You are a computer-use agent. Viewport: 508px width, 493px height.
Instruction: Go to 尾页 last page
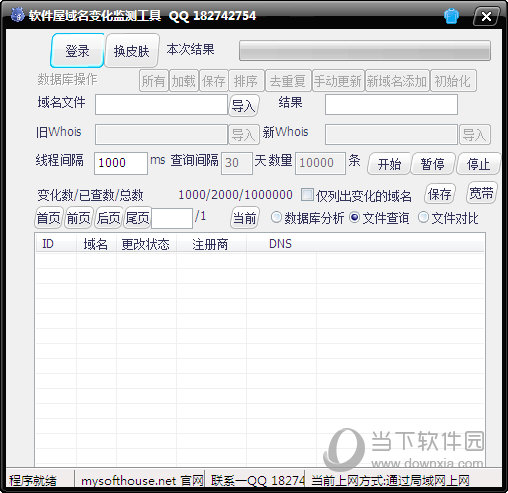coord(137,218)
